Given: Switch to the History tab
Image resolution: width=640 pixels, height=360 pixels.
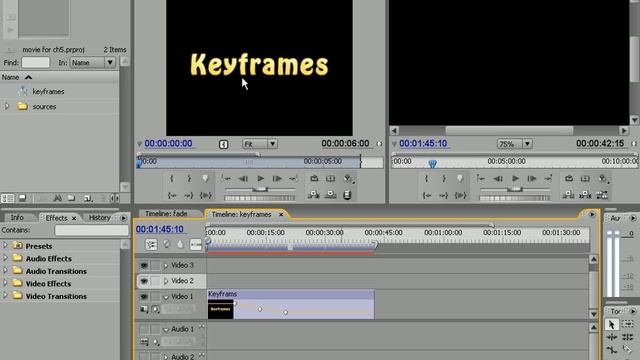Looking at the screenshot, I should (100, 218).
